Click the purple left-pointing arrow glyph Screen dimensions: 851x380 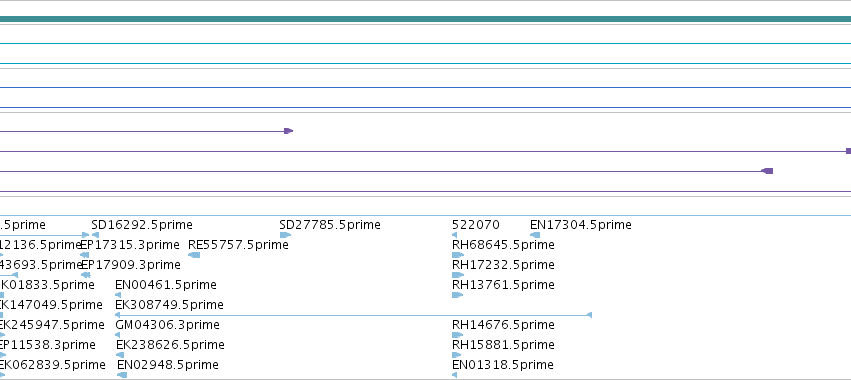click(767, 171)
